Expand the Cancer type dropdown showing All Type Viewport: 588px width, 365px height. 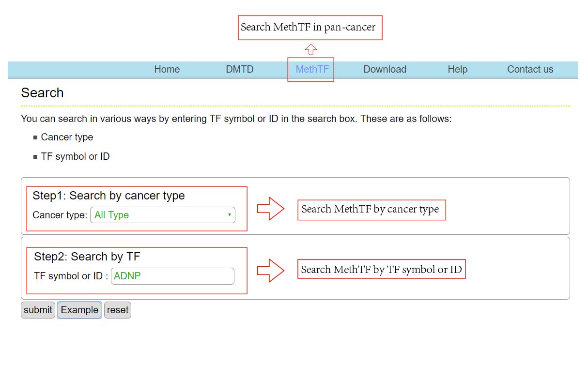tap(162, 215)
